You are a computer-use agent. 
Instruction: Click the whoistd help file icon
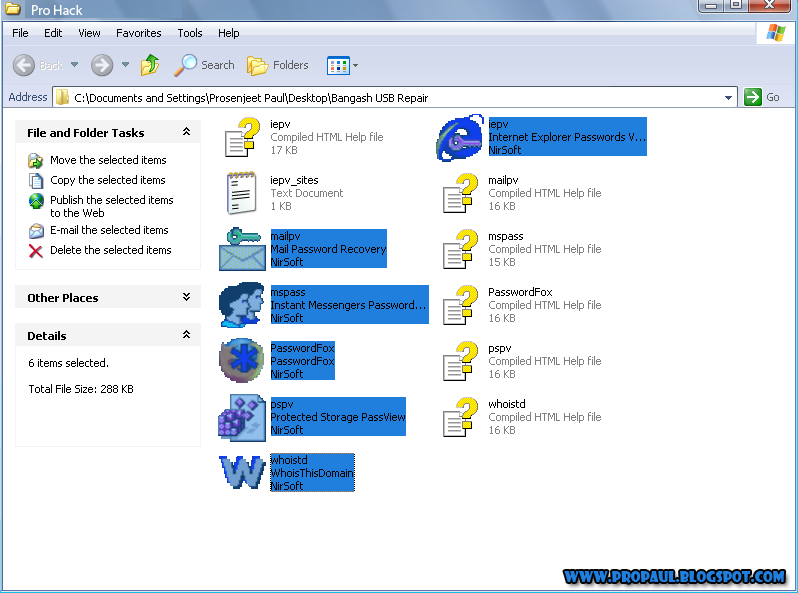pyautogui.click(x=460, y=417)
